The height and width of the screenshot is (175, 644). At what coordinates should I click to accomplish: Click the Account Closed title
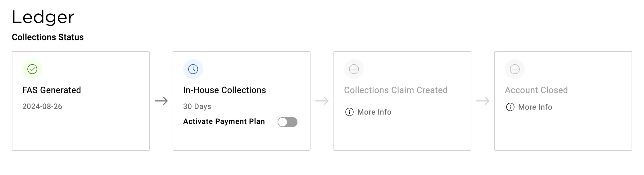pos(536,90)
